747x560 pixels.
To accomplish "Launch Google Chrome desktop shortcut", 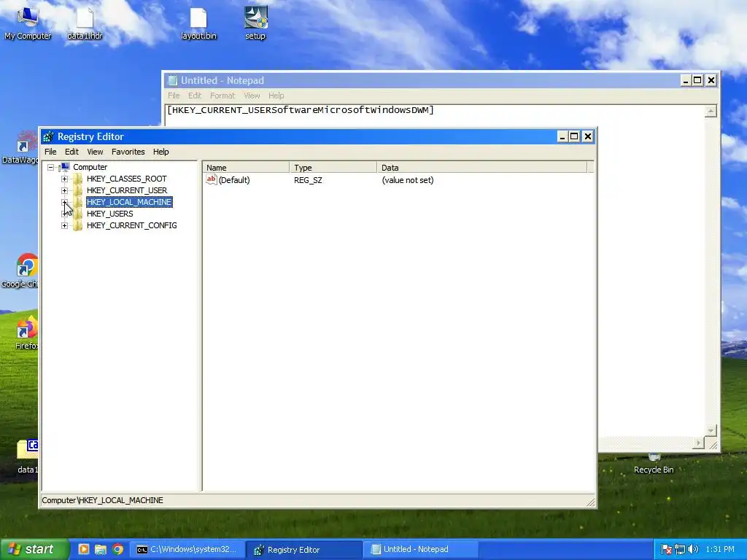I will 20,271.
